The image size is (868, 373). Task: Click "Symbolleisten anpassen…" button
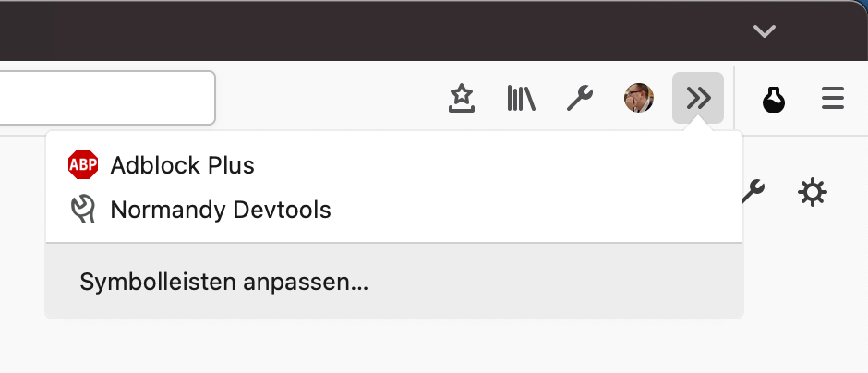(224, 283)
